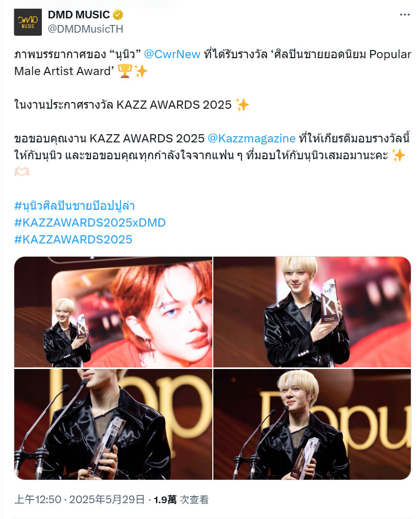The width and height of the screenshot is (420, 519).
Task: Click the heart hands emoji
Action: pyautogui.click(x=22, y=172)
